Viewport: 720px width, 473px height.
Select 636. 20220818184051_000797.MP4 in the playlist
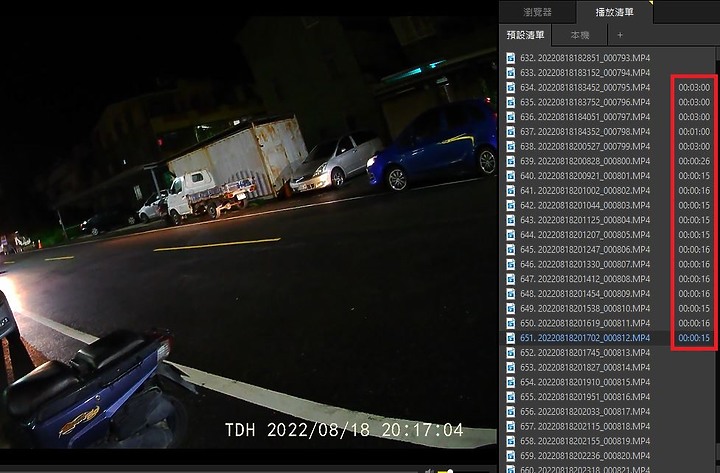tap(585, 117)
